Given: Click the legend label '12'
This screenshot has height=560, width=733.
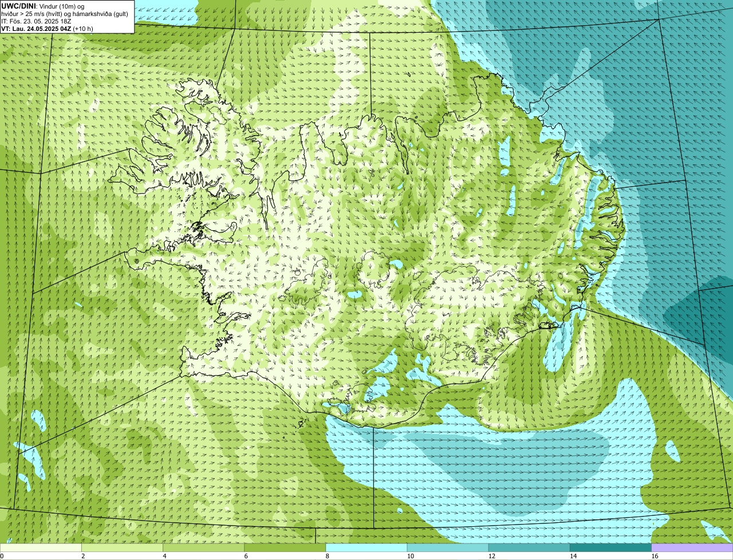Looking at the screenshot, I should click(492, 556).
